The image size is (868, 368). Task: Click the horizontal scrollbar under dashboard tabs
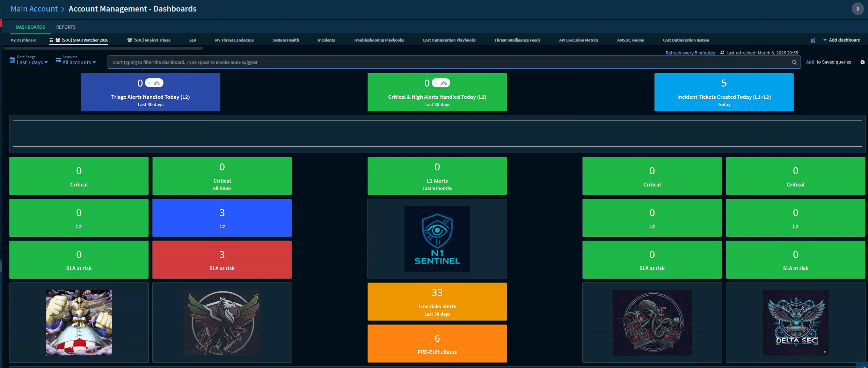tap(103, 48)
